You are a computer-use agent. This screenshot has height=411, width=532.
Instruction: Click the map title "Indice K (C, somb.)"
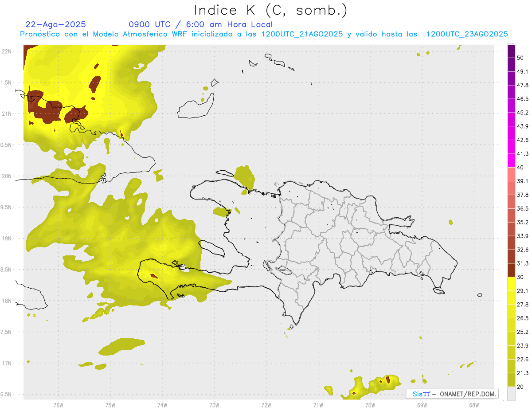(270, 10)
